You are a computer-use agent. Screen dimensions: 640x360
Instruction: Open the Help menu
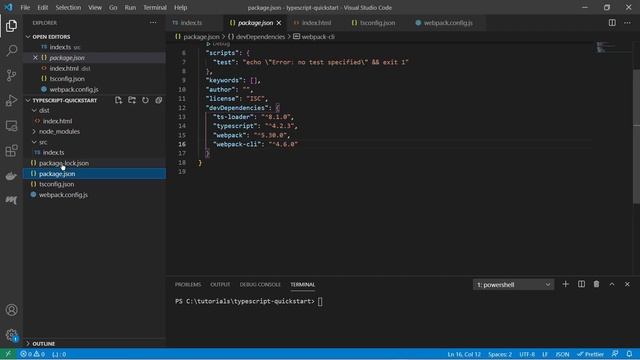[x=180, y=7]
